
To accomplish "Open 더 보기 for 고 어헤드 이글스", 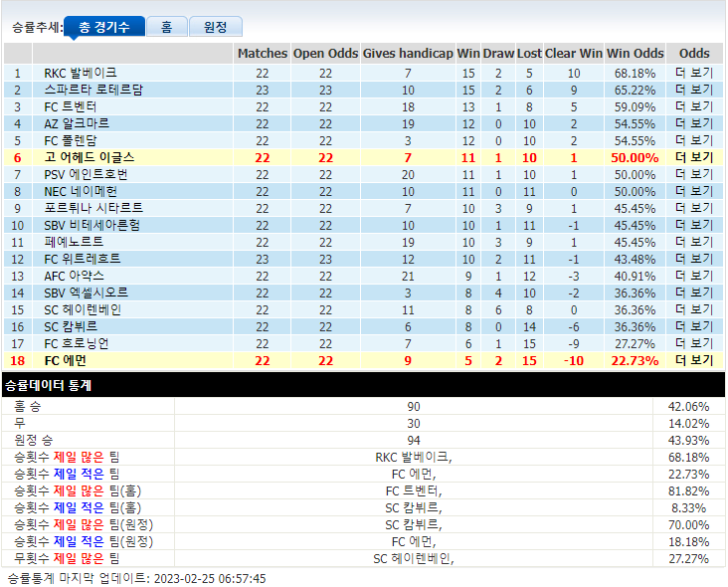I will (x=694, y=157).
